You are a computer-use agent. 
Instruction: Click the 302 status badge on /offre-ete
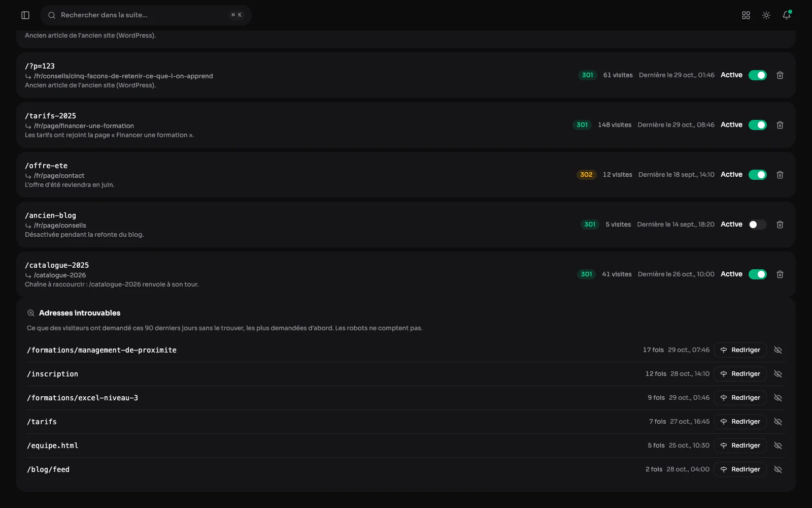(x=586, y=175)
